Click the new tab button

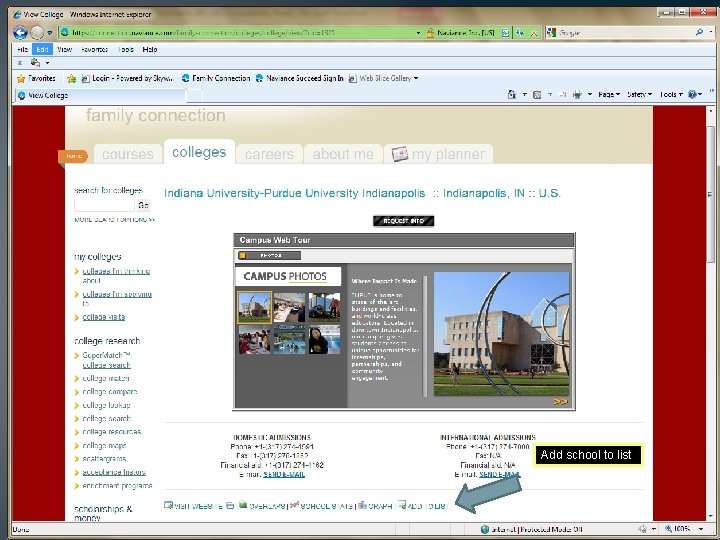click(195, 96)
